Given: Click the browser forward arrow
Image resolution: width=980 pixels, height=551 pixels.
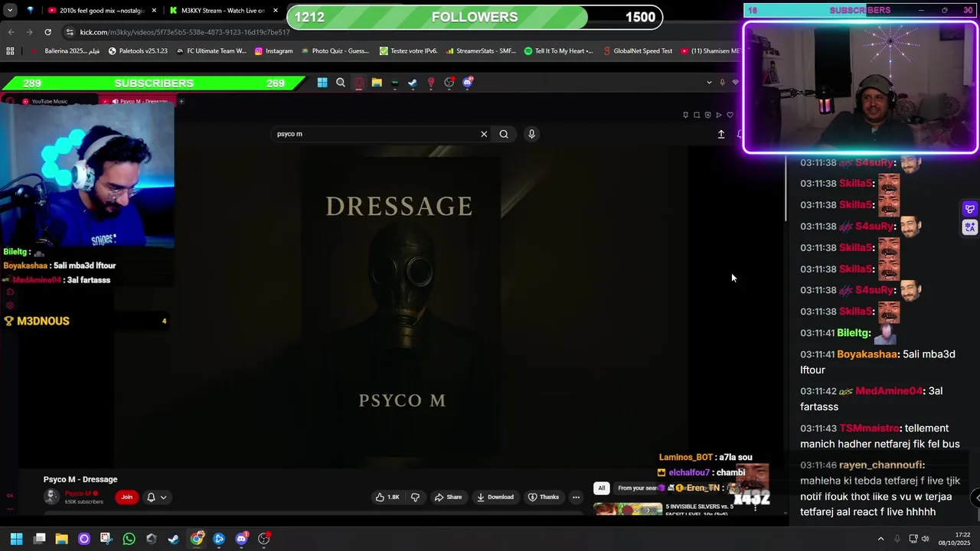Looking at the screenshot, I should pos(29,32).
